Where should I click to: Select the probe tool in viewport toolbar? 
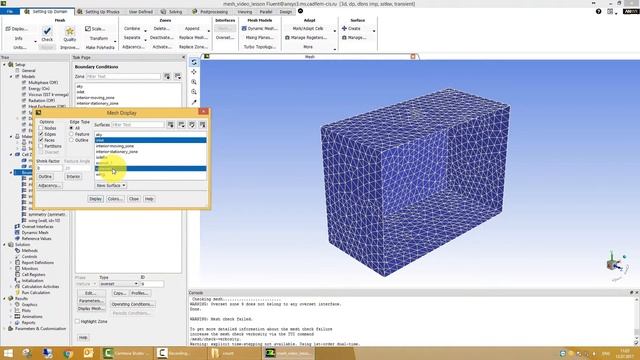point(194,102)
